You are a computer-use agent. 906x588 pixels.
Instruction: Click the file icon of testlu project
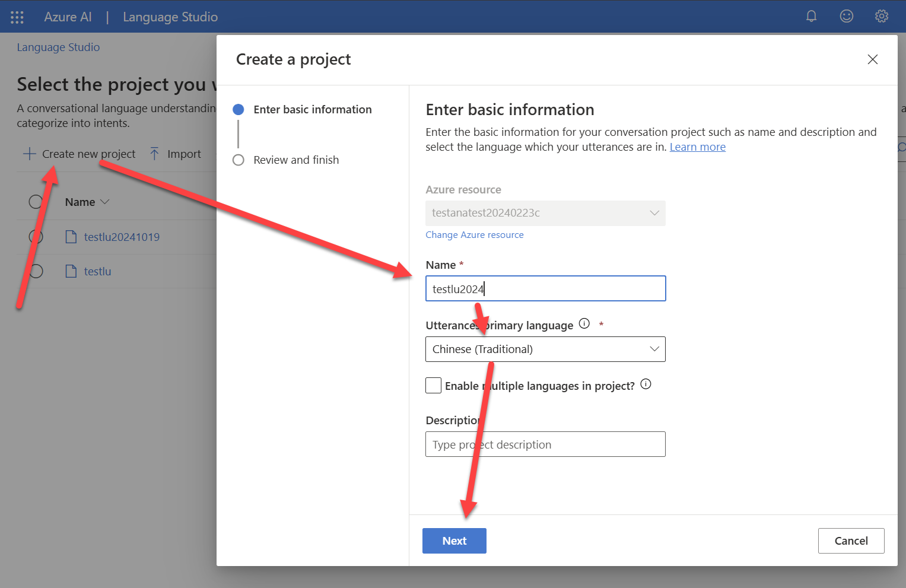point(71,271)
